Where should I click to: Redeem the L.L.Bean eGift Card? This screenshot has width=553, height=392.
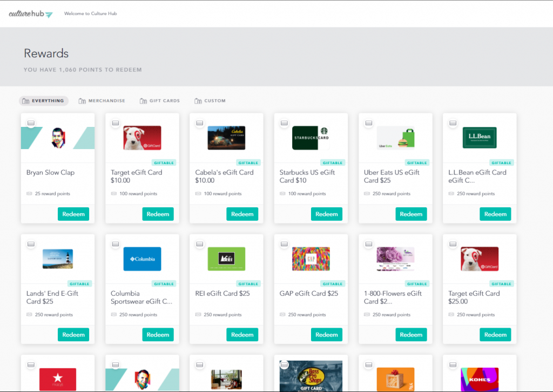[x=495, y=214]
